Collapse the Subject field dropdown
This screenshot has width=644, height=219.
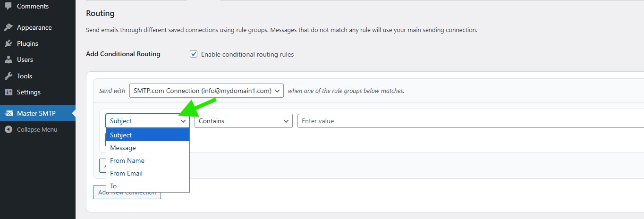[147, 121]
